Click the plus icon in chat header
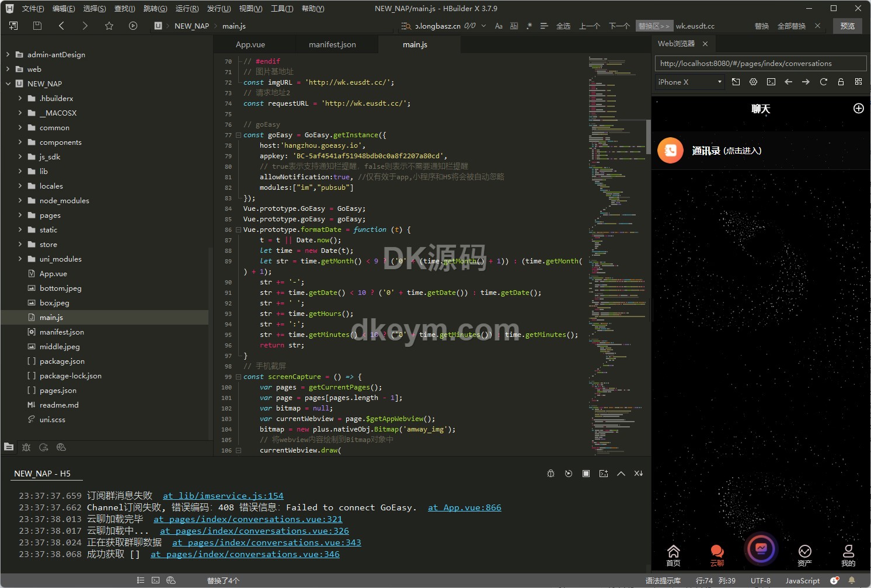 pyautogui.click(x=858, y=109)
